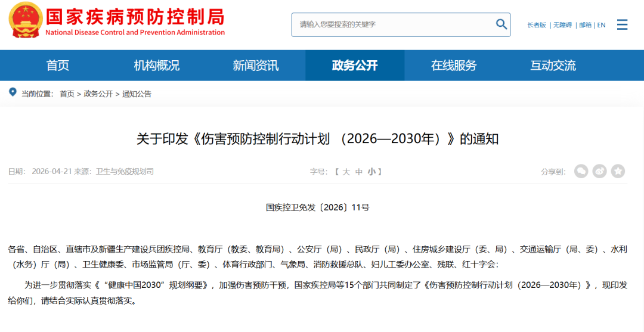Viewport: 644px width, 332px height.
Task: Click breadcrumb 政务公开 link
Action: tap(98, 94)
